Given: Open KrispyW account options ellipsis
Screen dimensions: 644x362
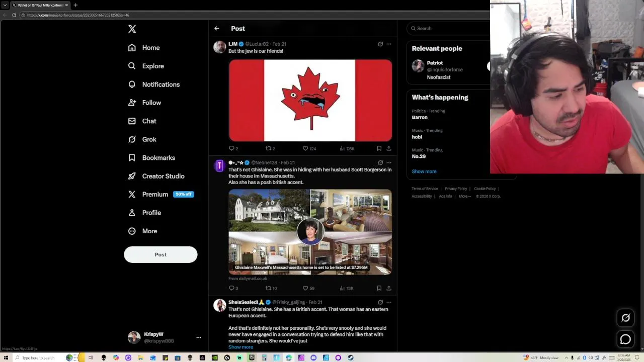Looking at the screenshot, I should pos(199,337).
